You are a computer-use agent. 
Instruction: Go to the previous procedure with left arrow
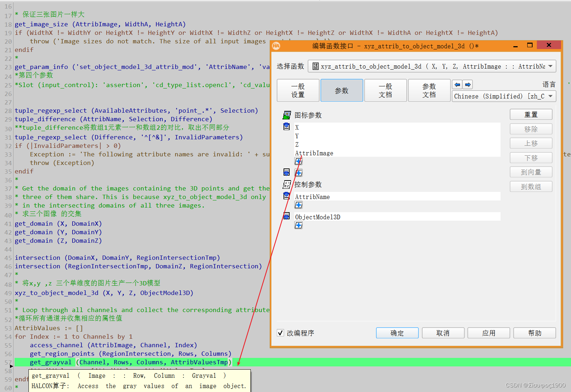point(457,85)
